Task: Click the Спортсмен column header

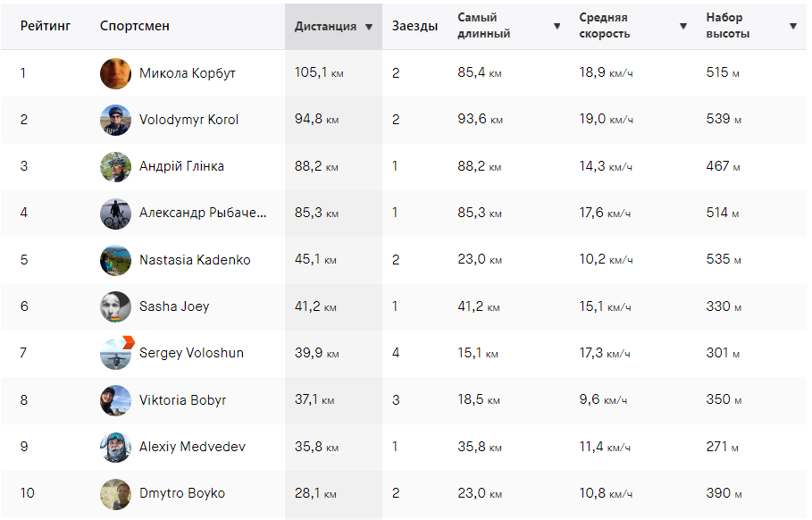Action: (x=135, y=26)
